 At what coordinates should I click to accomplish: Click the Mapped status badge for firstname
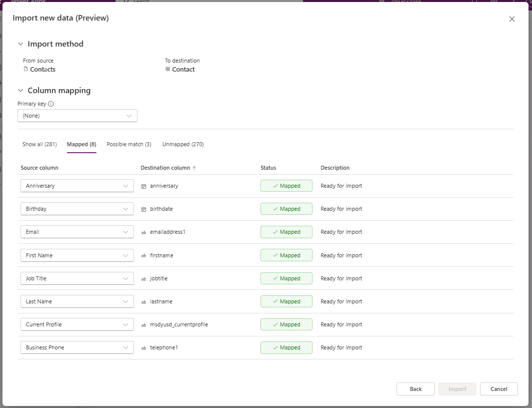click(286, 255)
